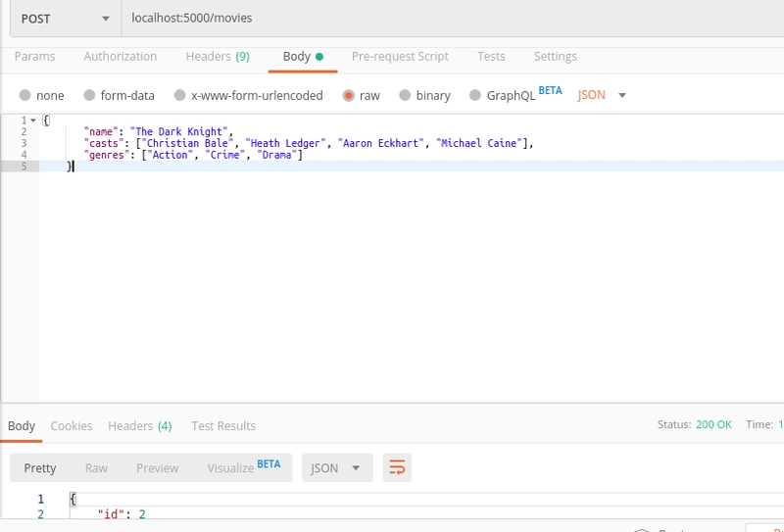Image resolution: width=784 pixels, height=532 pixels.
Task: Select the none body radio button
Action: click(x=25, y=95)
